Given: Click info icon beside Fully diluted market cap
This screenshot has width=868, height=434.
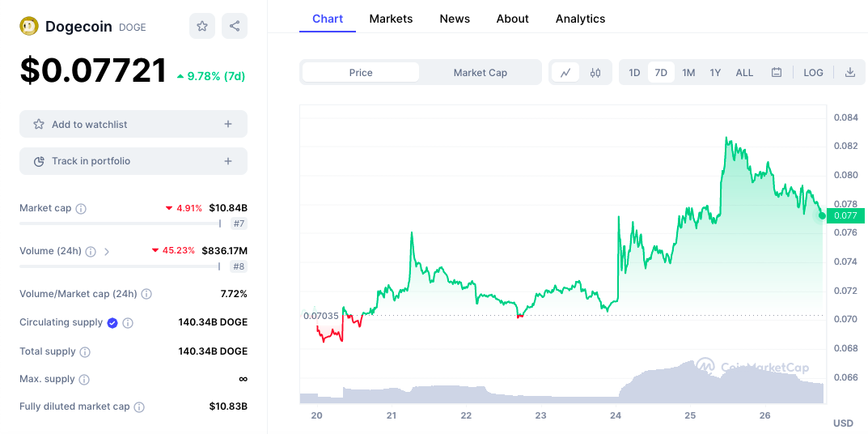Looking at the screenshot, I should click(x=139, y=407).
